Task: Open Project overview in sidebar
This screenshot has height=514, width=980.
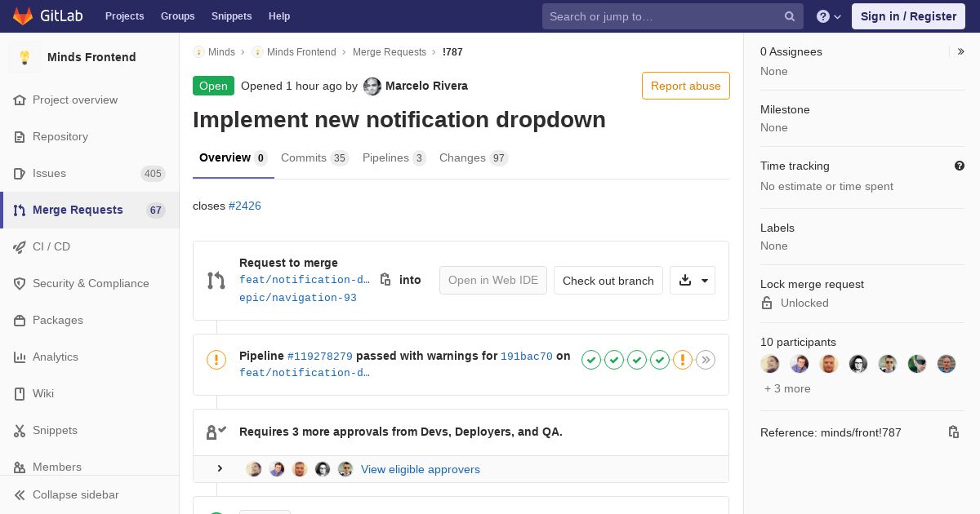Action: (x=90, y=100)
